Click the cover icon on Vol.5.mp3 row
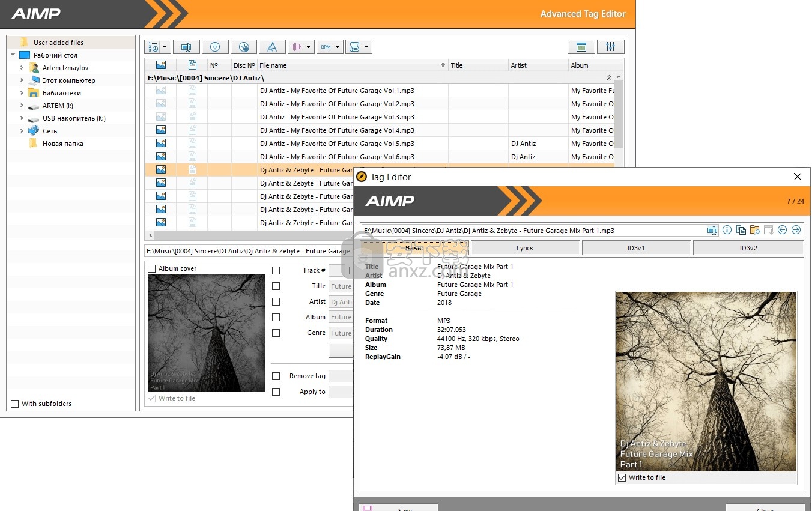Screen dimensions: 812x511 tap(160, 143)
